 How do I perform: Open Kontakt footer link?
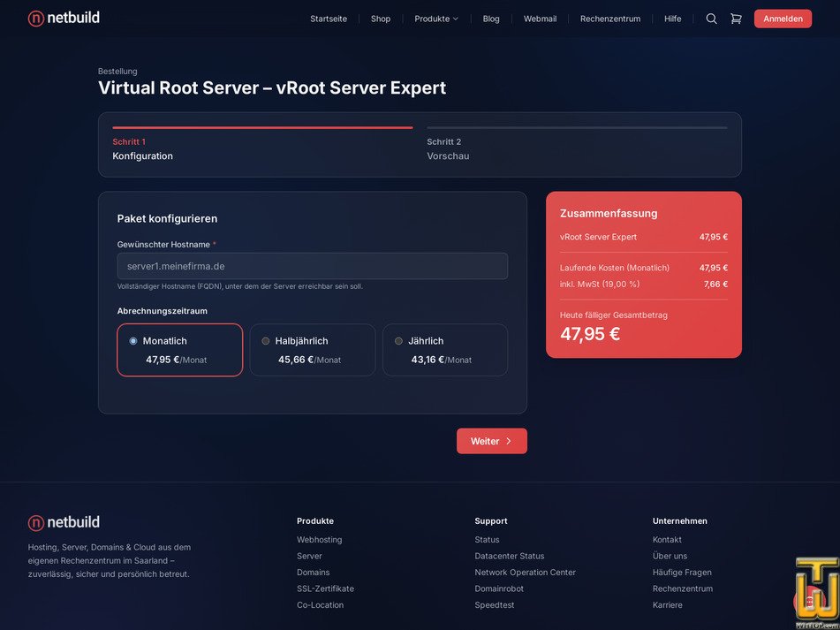(667, 540)
